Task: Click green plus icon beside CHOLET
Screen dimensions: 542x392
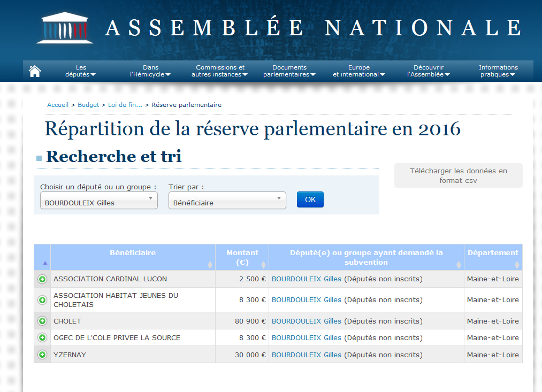Action: 42,321
